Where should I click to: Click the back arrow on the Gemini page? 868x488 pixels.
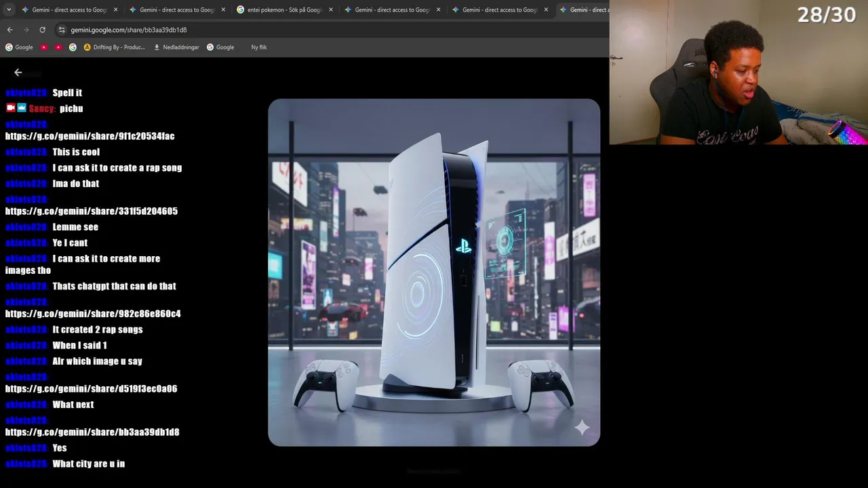click(x=18, y=73)
